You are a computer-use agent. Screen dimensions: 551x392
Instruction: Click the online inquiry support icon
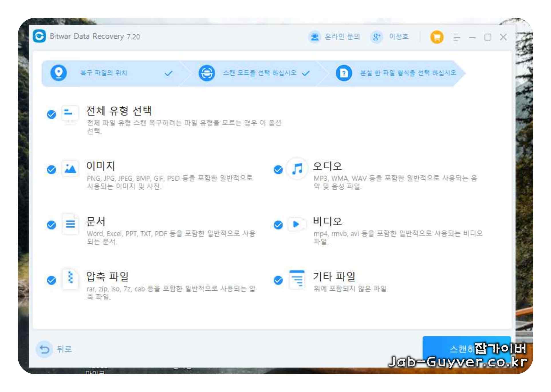click(315, 37)
